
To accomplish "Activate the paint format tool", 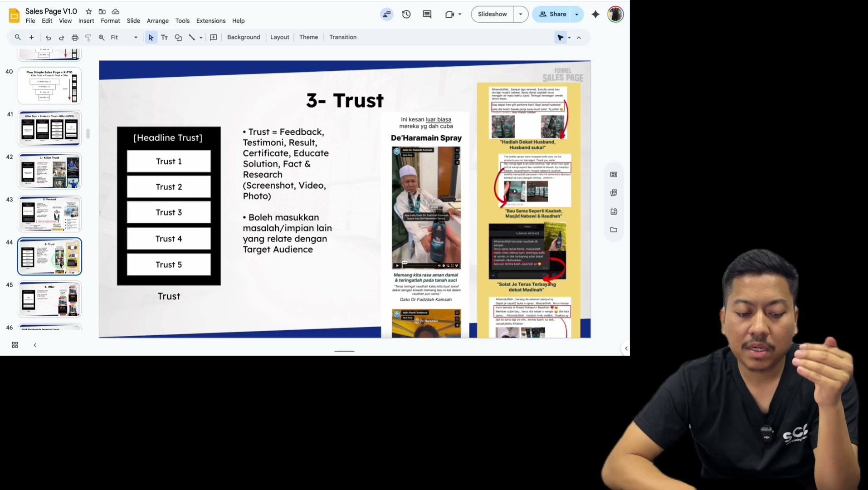I will [88, 38].
